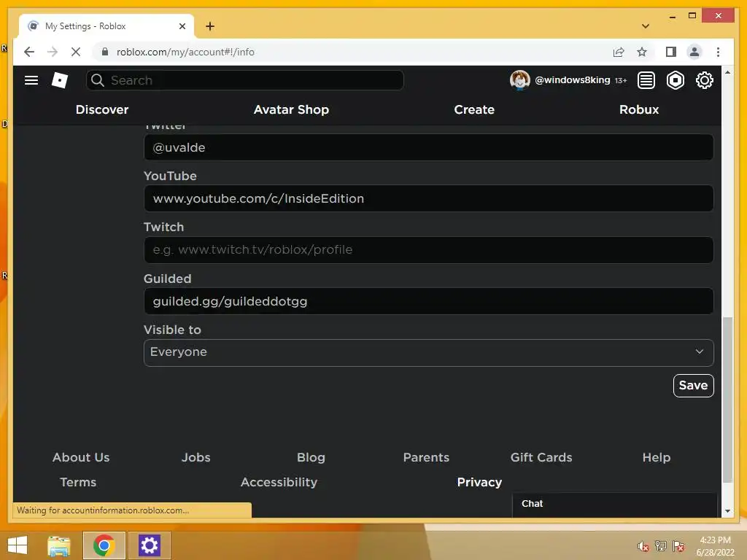Click the site lock icon in address bar
Screen dimensions: 747x560
(x=105, y=52)
